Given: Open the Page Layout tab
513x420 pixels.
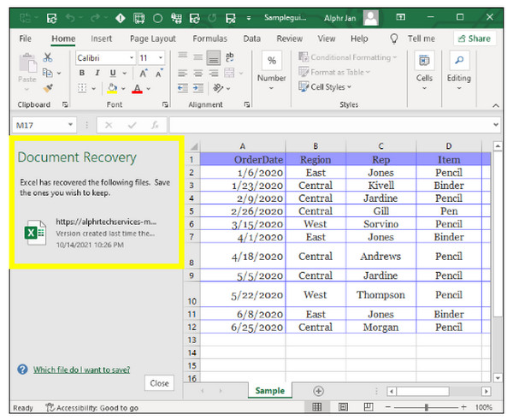Looking at the screenshot, I should (x=152, y=38).
